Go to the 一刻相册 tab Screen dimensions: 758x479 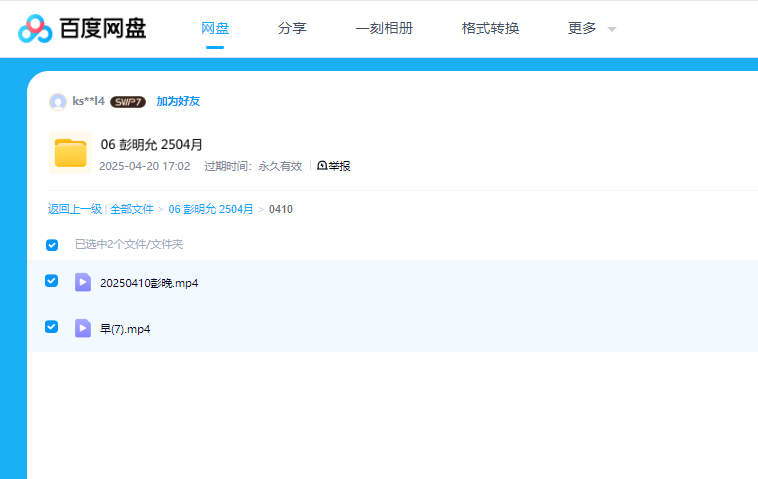tap(384, 28)
